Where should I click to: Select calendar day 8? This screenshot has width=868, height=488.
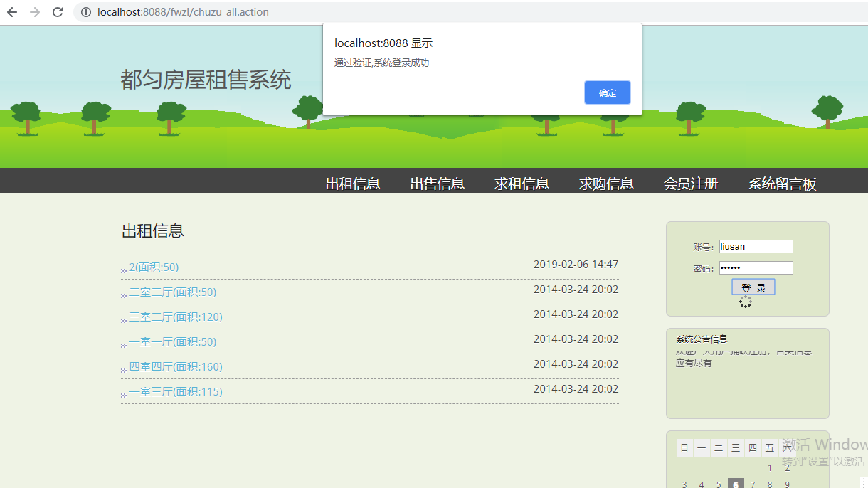point(770,484)
